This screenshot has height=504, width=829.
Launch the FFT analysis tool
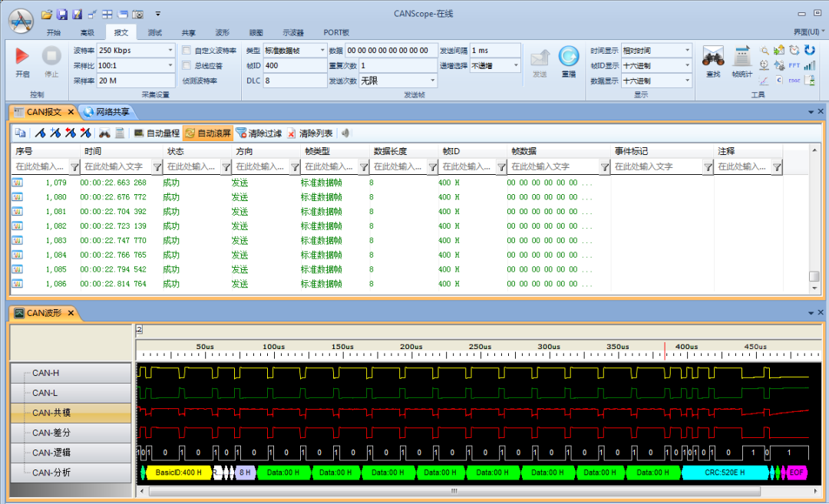794,65
